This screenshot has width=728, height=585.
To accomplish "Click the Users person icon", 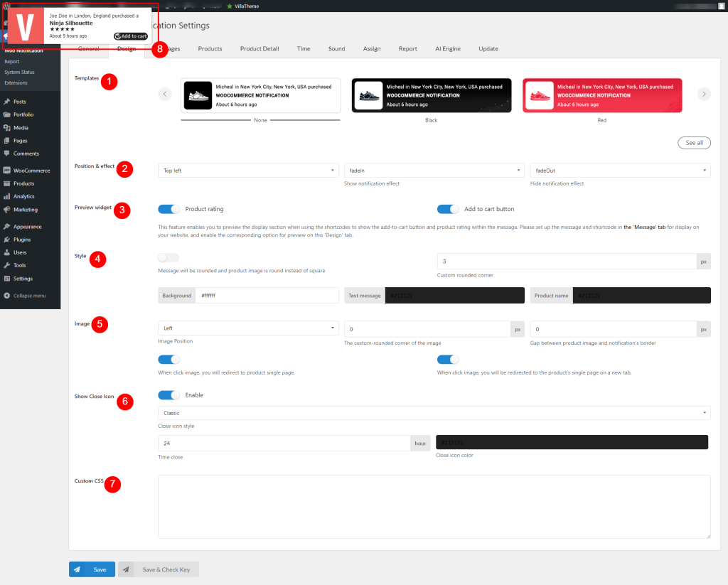I will click(7, 252).
